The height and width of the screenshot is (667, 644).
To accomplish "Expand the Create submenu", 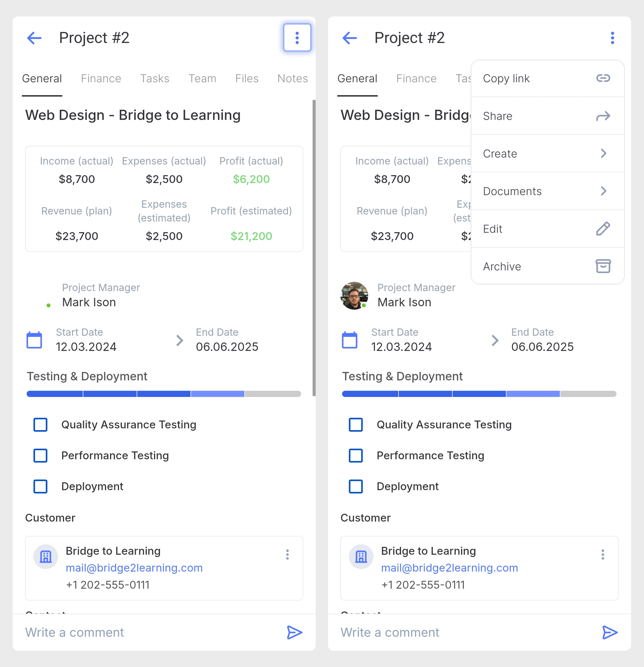I will pos(547,154).
